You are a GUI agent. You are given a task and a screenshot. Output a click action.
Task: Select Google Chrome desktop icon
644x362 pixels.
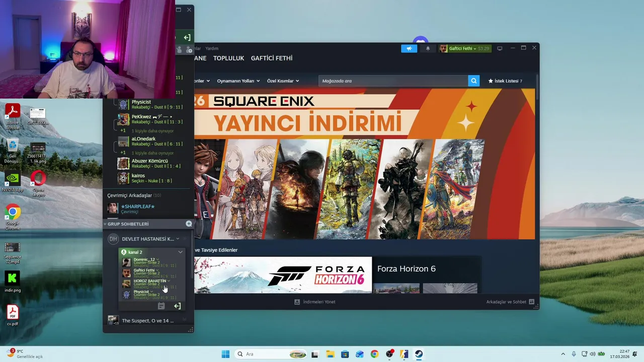pyautogui.click(x=13, y=218)
